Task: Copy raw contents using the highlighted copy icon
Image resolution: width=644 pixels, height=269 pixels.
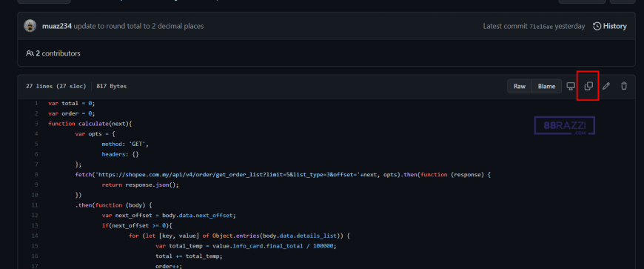Action: pyautogui.click(x=588, y=87)
